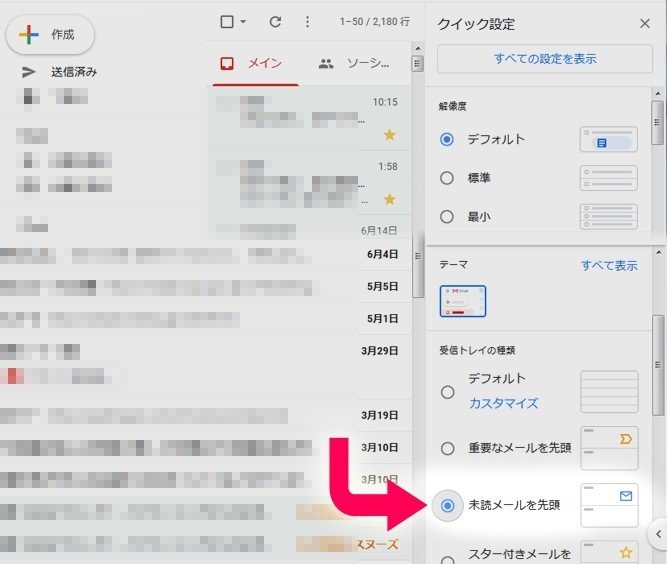This screenshot has height=564, width=667.
Task: Click the 1-50 / 2,180 行 counter
Action: (x=374, y=22)
